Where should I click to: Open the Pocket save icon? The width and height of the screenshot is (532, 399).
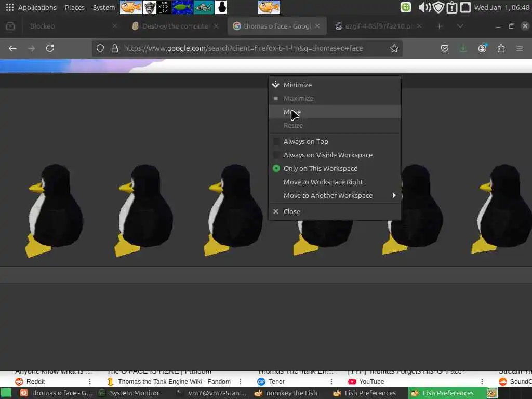(x=445, y=48)
